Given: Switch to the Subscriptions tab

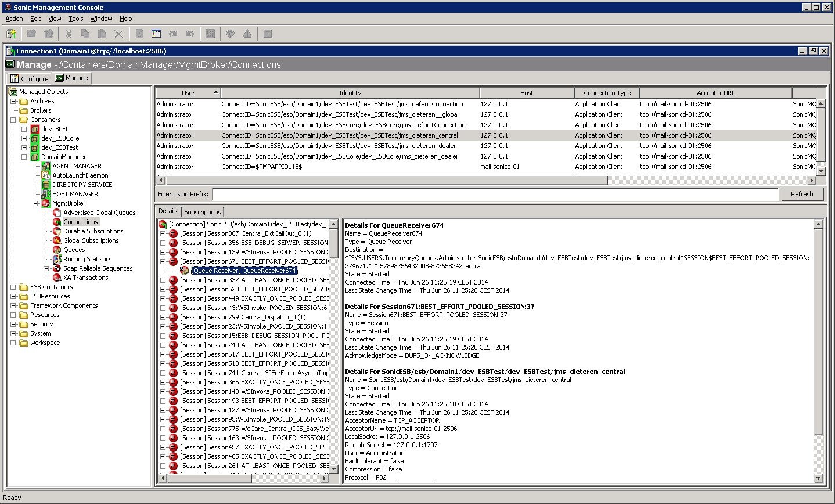Looking at the screenshot, I should [x=203, y=212].
